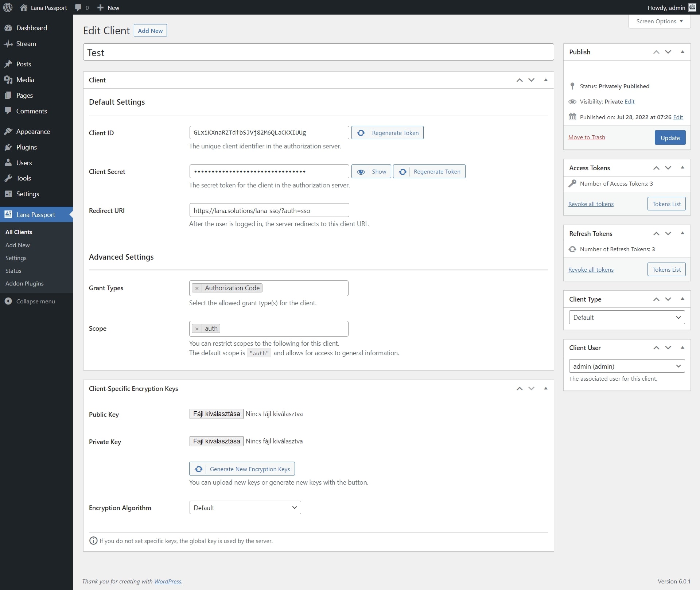Click the Move to Trash link

click(586, 137)
